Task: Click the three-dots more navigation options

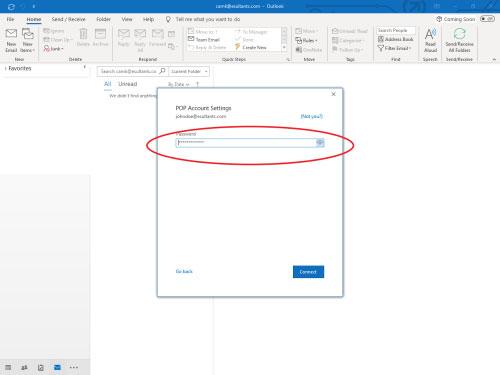Action: pyautogui.click(x=74, y=367)
